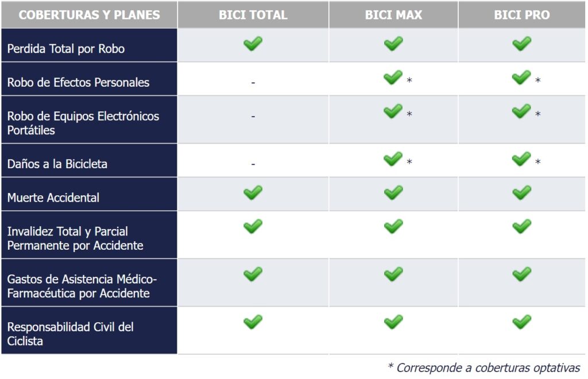
Task: Click BICI TOTAL checkmark for Responsabilidad Civil del Ciclista
Action: tap(253, 322)
